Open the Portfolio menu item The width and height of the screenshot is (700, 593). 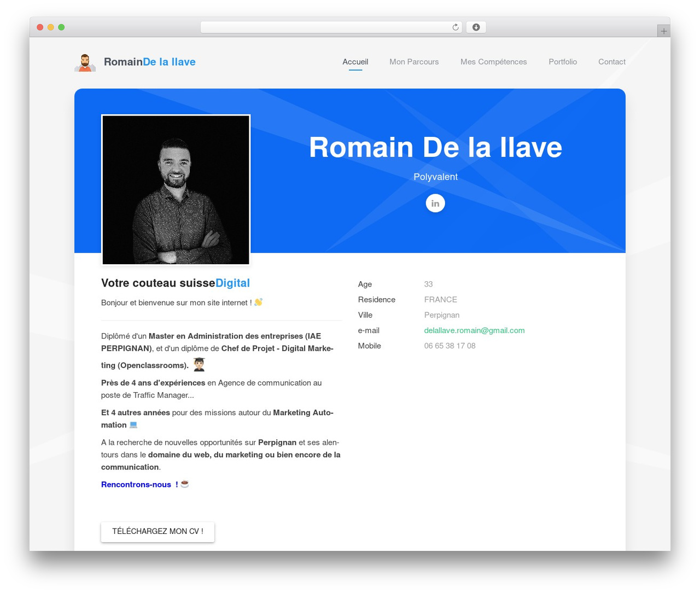tap(563, 62)
